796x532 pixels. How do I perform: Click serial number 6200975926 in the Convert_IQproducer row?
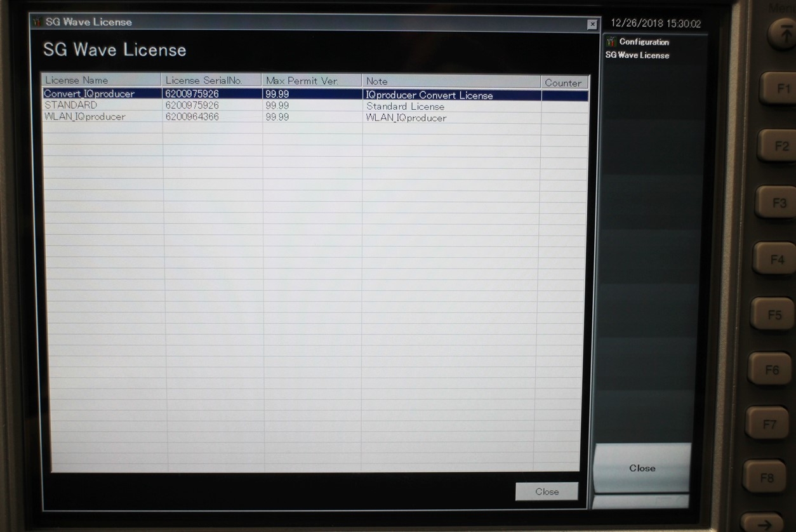(x=192, y=94)
